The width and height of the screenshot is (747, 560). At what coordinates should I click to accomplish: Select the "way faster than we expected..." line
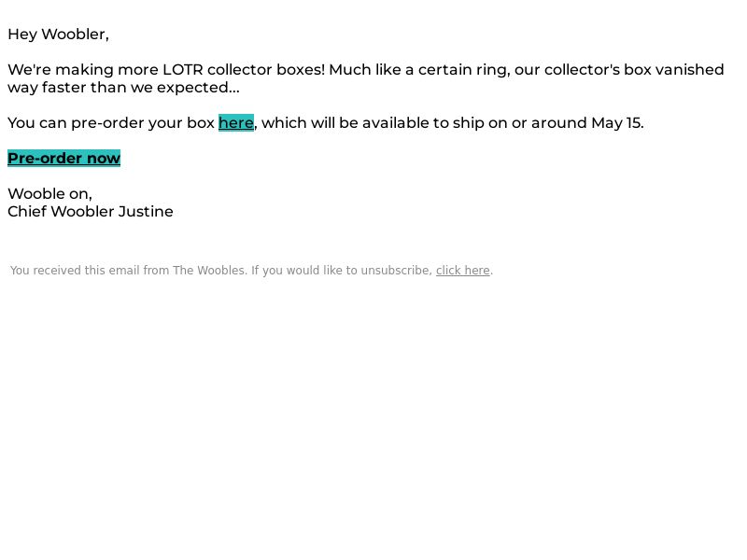click(x=123, y=88)
